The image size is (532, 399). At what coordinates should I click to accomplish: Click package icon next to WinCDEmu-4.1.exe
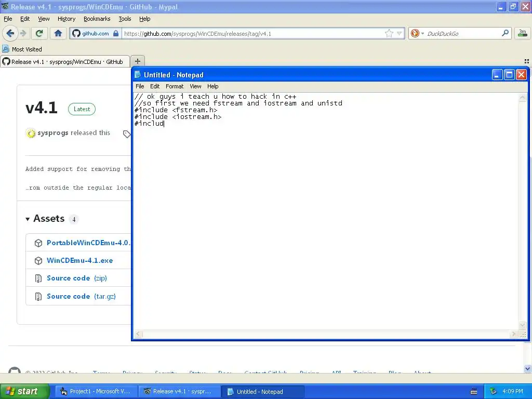(38, 261)
